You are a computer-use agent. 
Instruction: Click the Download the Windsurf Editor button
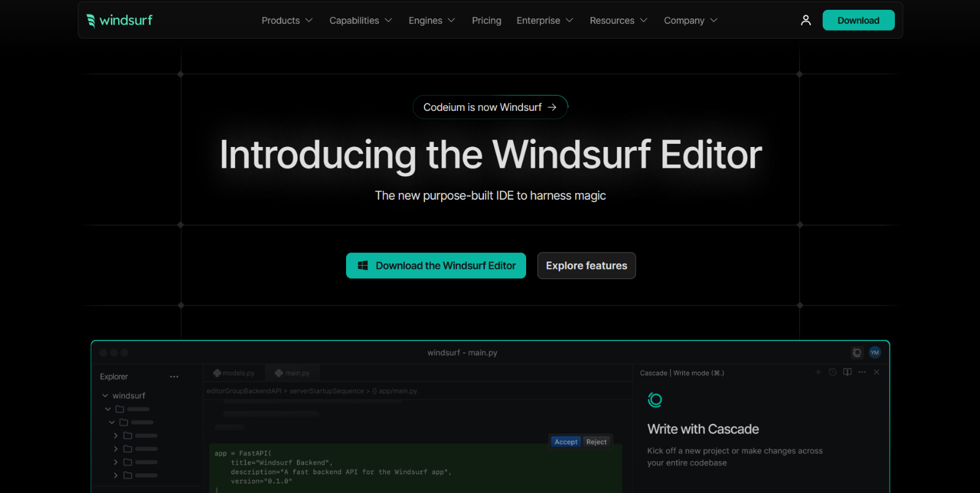[x=436, y=266]
